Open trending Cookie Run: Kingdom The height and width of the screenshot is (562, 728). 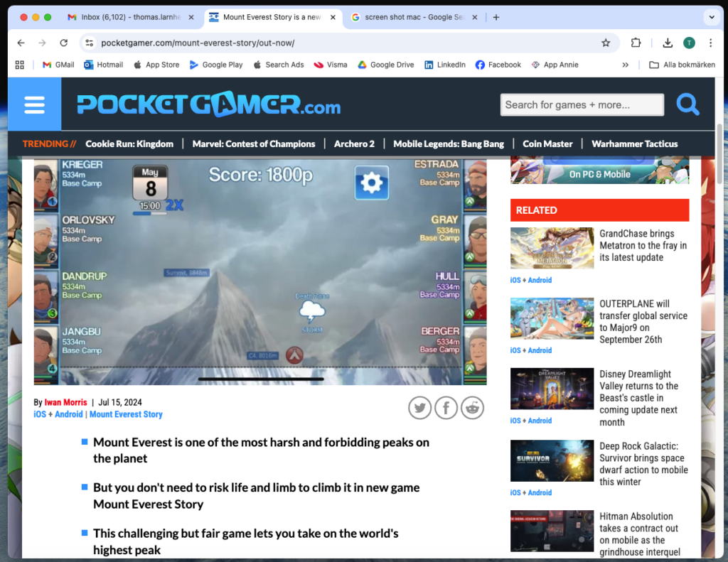tap(129, 144)
